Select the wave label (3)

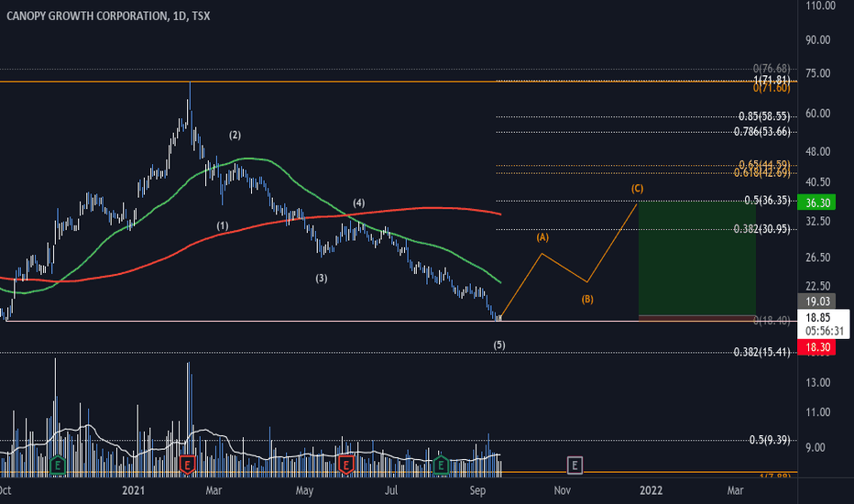(322, 279)
